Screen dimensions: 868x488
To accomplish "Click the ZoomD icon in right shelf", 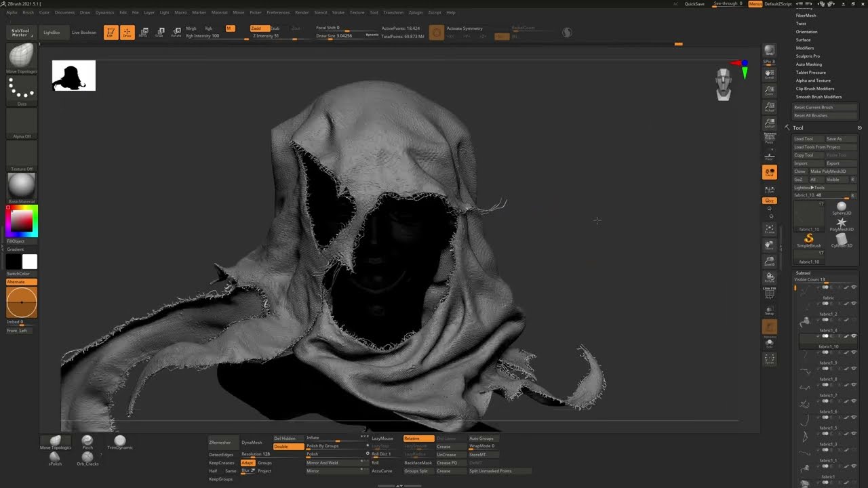I will pos(769,261).
